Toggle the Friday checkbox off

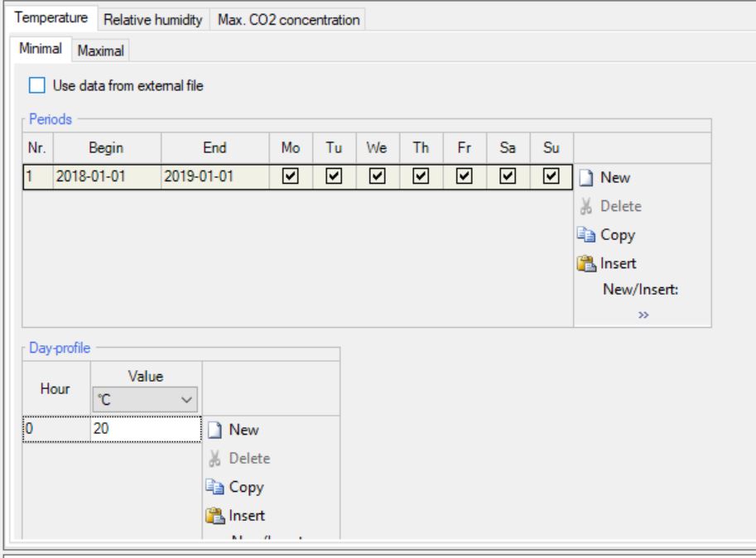tap(465, 177)
